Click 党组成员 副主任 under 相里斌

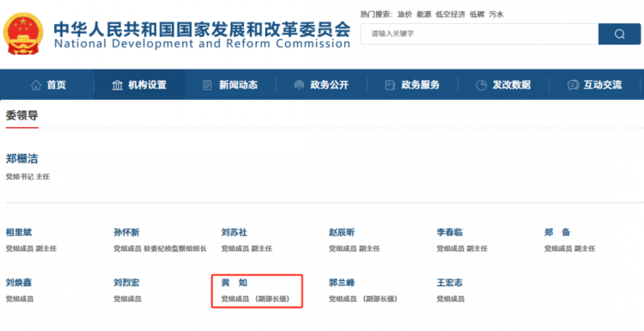click(31, 248)
